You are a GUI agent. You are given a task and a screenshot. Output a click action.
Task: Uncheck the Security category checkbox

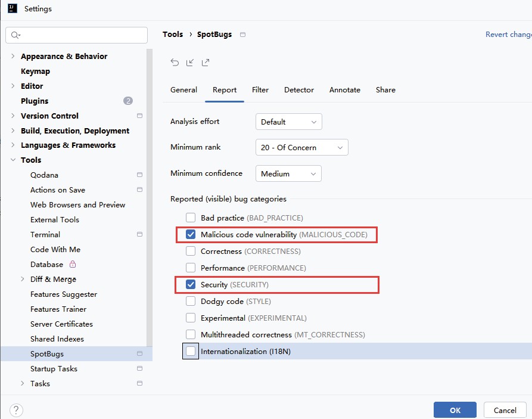(191, 284)
